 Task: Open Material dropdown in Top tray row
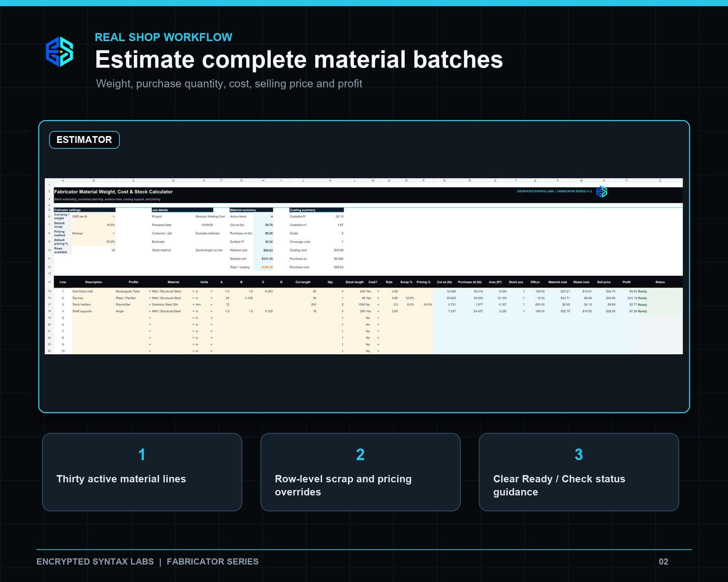point(193,298)
